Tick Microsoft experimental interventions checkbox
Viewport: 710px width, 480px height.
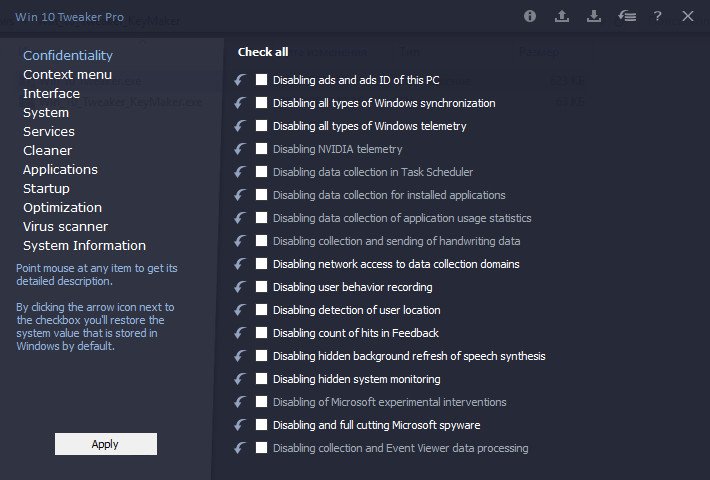[261, 402]
